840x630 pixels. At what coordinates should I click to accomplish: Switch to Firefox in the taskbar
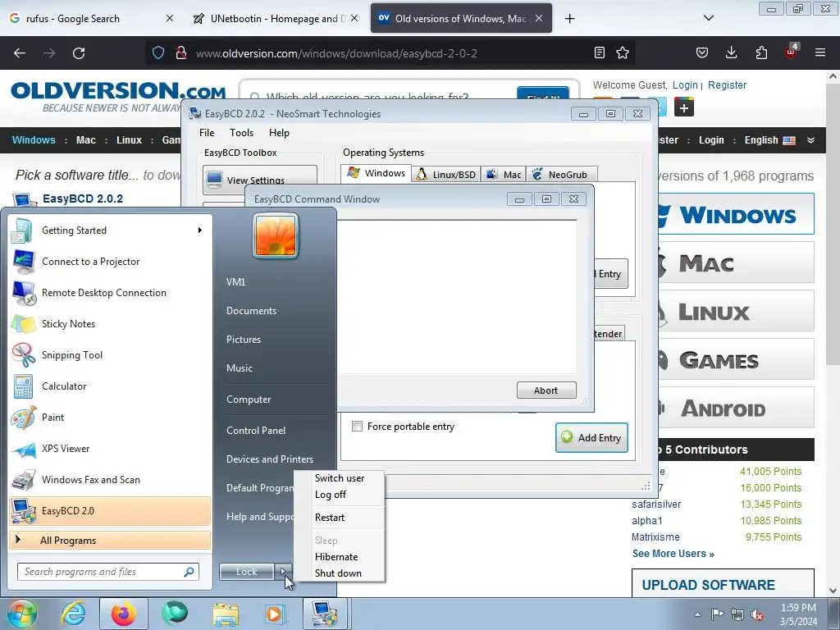[124, 614]
